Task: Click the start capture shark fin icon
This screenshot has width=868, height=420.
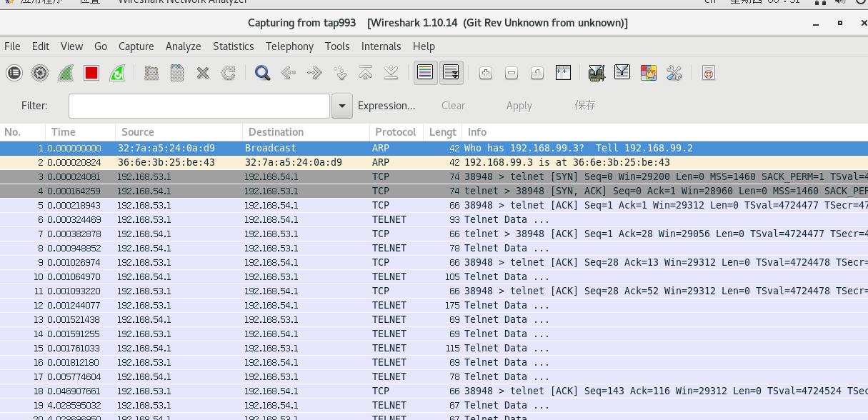Action: [66, 73]
